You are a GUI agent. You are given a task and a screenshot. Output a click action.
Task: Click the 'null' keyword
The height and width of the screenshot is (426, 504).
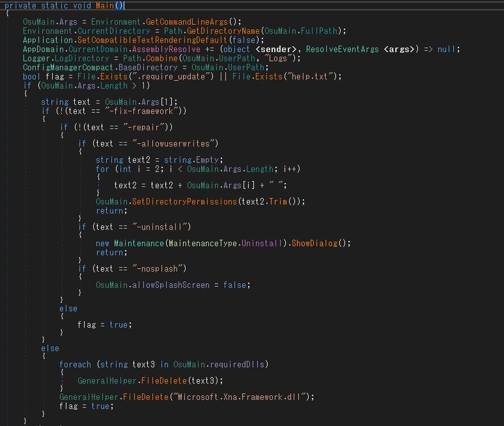[x=447, y=50]
